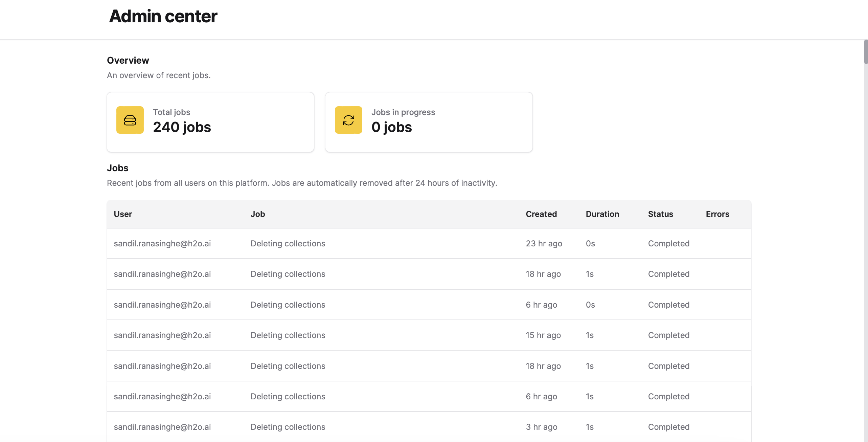Click the '240 jobs' value
Image resolution: width=868 pixels, height=442 pixels.
pyautogui.click(x=182, y=127)
